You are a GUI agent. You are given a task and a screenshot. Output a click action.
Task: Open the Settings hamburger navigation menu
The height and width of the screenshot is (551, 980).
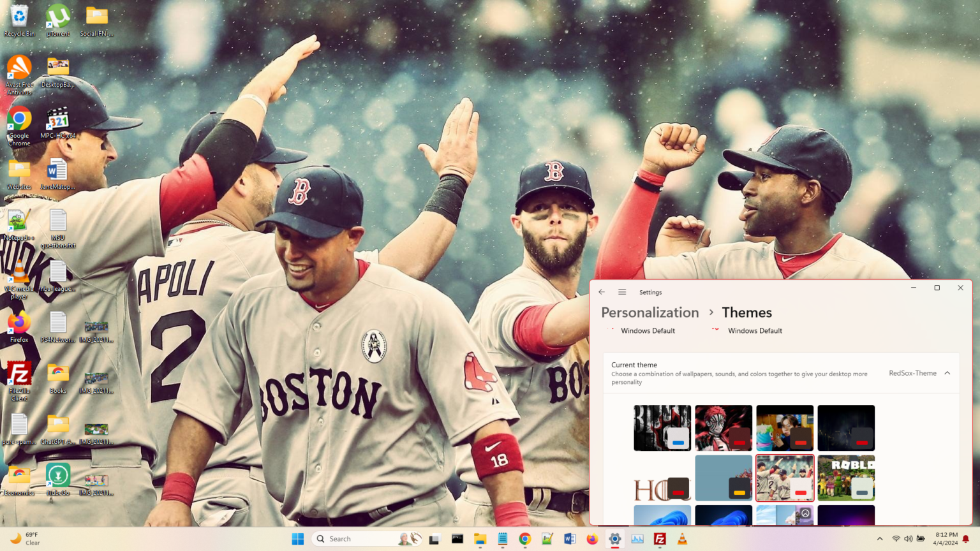point(622,291)
